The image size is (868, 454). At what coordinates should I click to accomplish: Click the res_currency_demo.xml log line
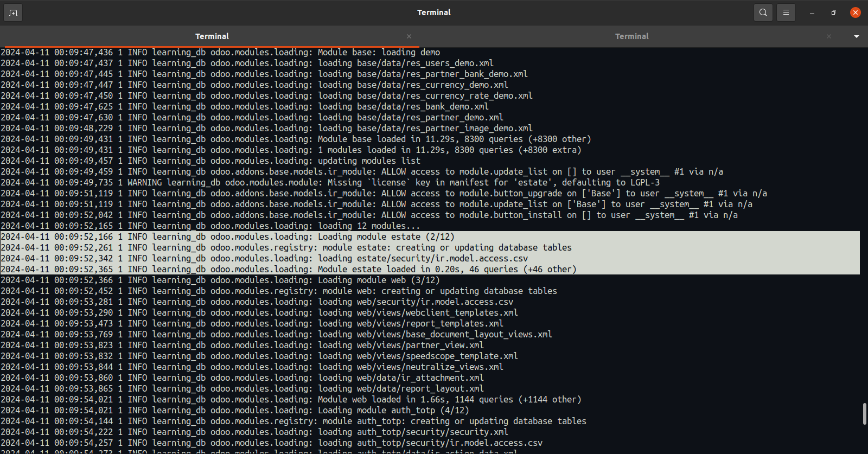254,85
